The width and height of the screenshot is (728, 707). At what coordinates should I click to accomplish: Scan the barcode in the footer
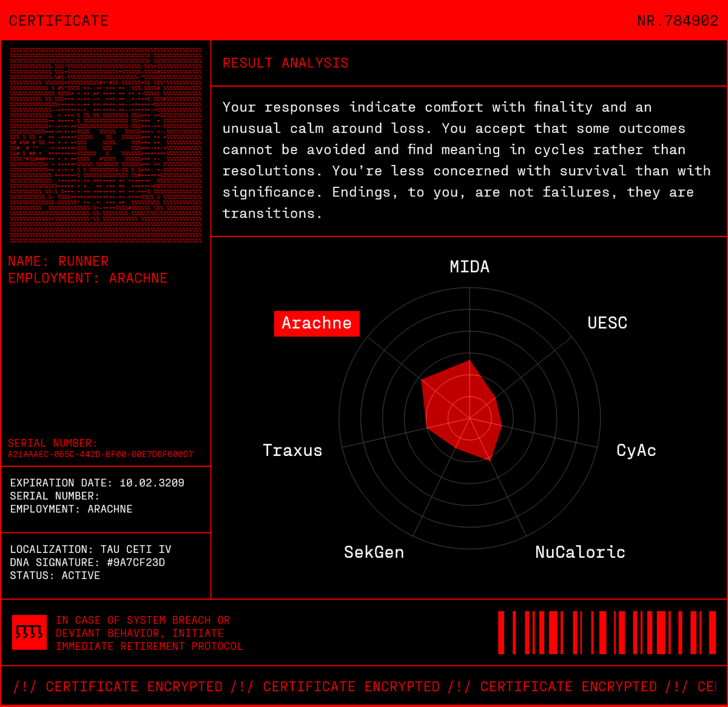click(607, 633)
